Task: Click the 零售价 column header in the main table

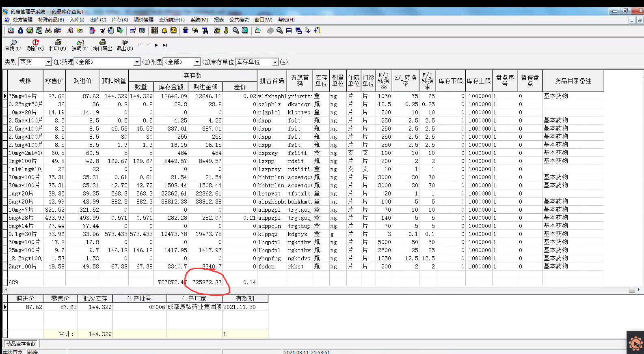Action: pos(54,81)
